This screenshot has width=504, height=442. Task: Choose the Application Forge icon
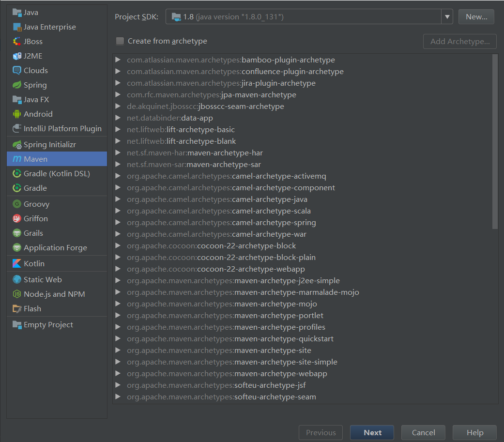pos(17,247)
